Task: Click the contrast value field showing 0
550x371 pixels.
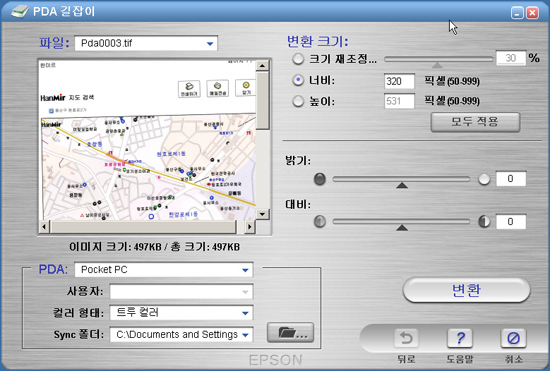Action: coord(511,222)
